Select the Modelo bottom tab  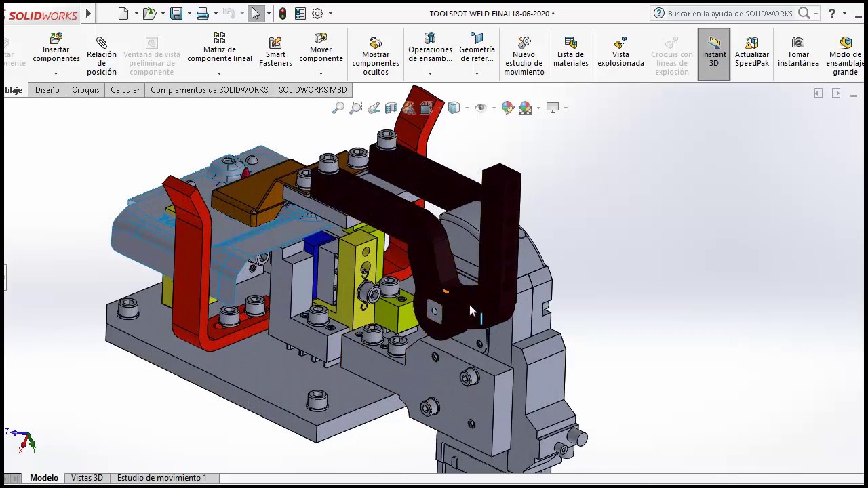(44, 478)
